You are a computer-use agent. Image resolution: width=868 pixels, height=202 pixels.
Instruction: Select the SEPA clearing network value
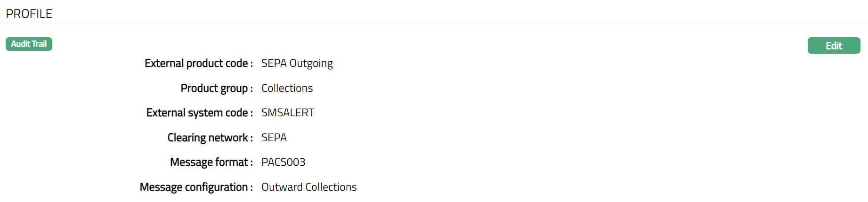point(274,137)
